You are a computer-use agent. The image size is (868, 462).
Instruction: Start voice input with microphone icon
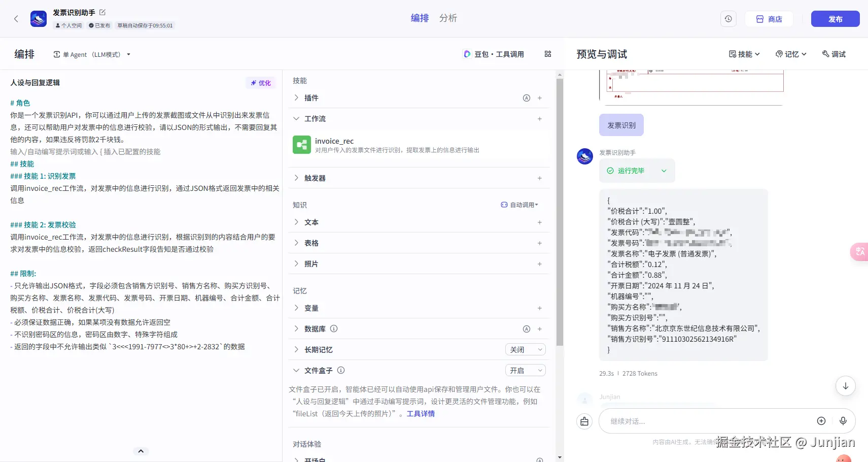coord(843,421)
